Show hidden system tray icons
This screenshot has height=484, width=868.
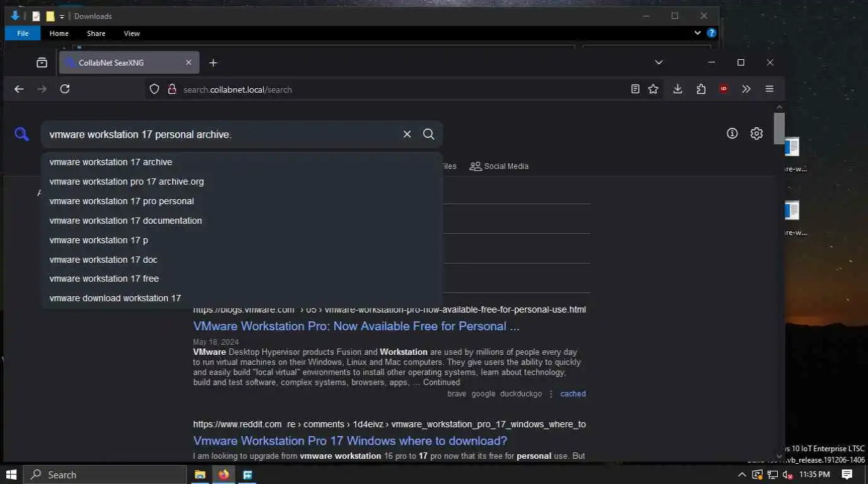click(x=742, y=475)
